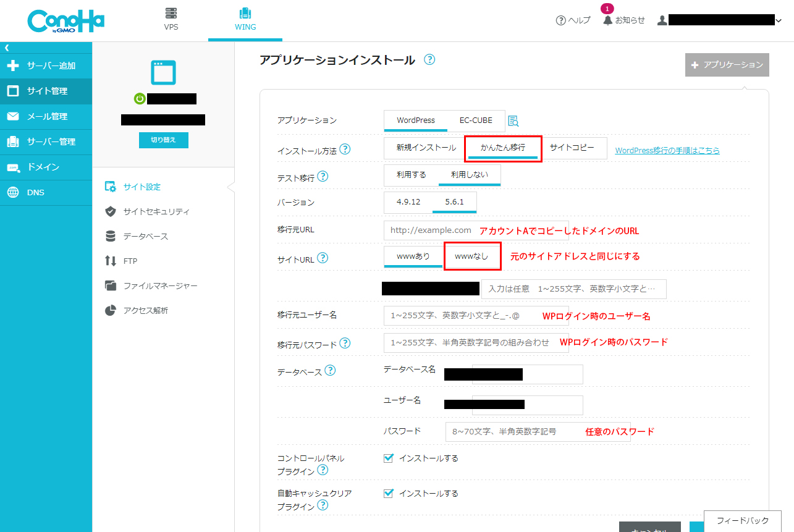Open the VPS service tab
This screenshot has height=532, width=794.
point(171,19)
